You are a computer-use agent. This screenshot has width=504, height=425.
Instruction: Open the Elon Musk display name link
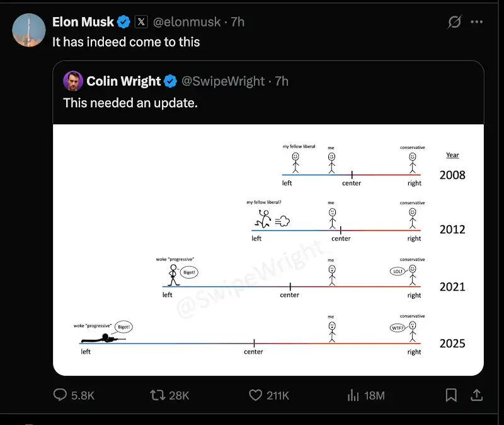83,22
